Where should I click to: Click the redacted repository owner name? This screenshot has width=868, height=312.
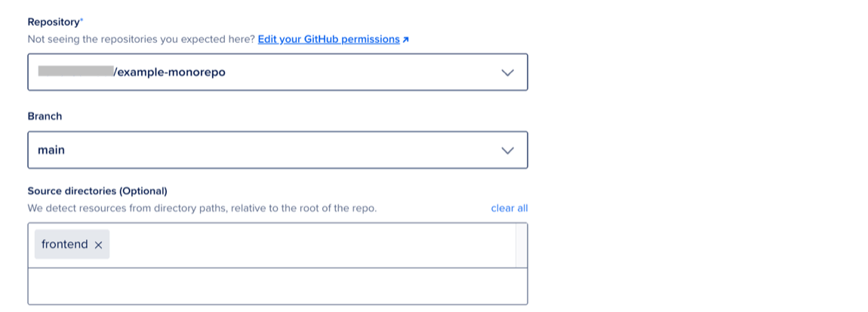(75, 72)
